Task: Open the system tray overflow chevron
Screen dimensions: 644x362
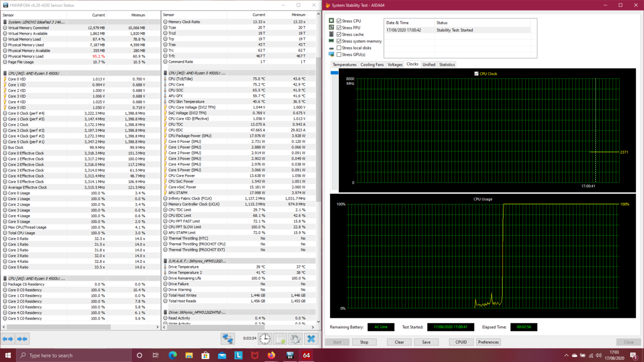Action: pyautogui.click(x=566, y=355)
